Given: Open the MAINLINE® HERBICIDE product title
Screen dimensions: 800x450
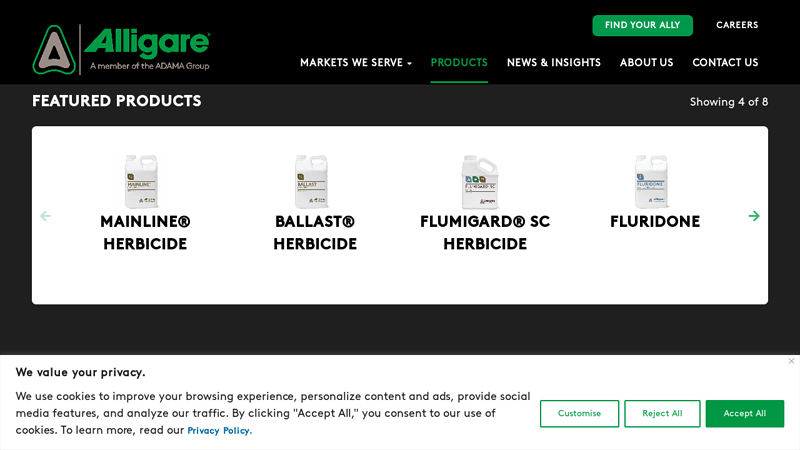Looking at the screenshot, I should tap(145, 233).
